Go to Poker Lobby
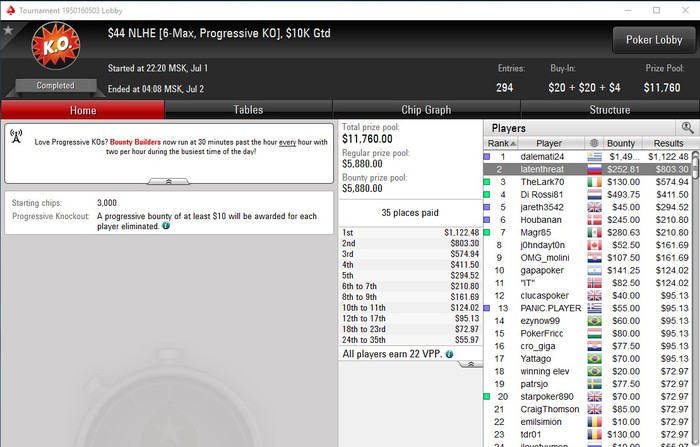 [654, 40]
